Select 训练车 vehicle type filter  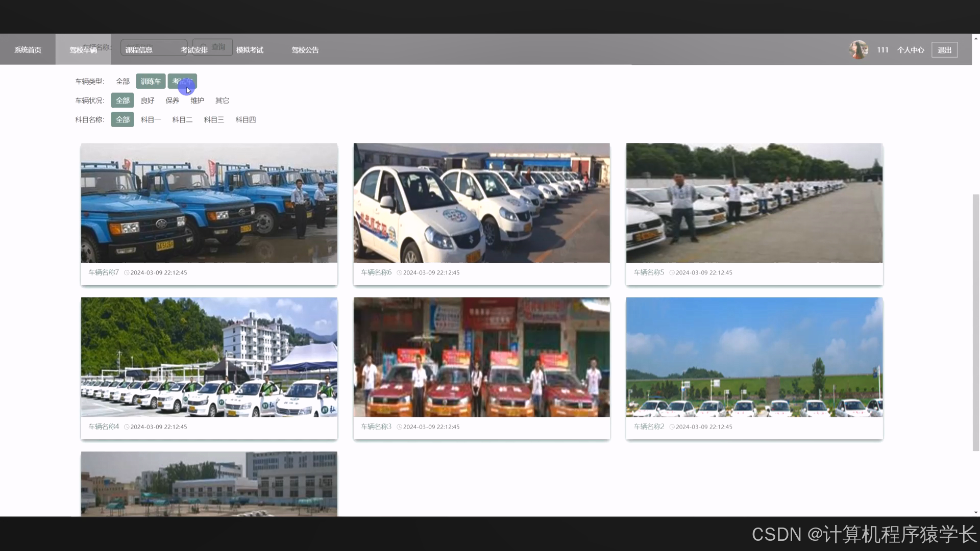pyautogui.click(x=151, y=81)
